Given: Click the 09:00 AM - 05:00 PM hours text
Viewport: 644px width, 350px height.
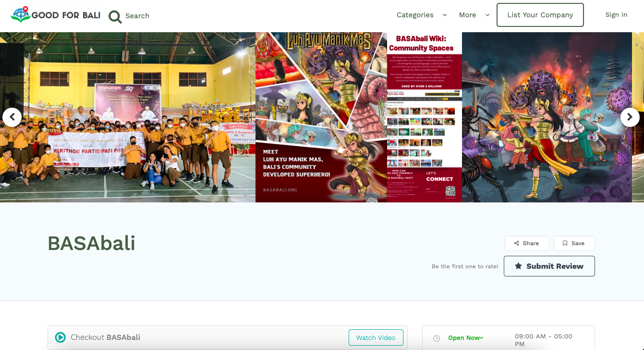Looking at the screenshot, I should (544, 340).
